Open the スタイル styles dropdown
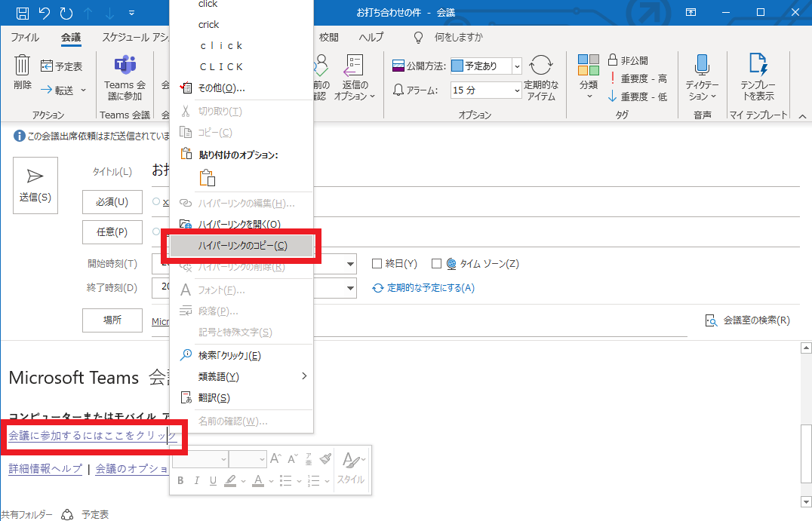 coord(351,467)
